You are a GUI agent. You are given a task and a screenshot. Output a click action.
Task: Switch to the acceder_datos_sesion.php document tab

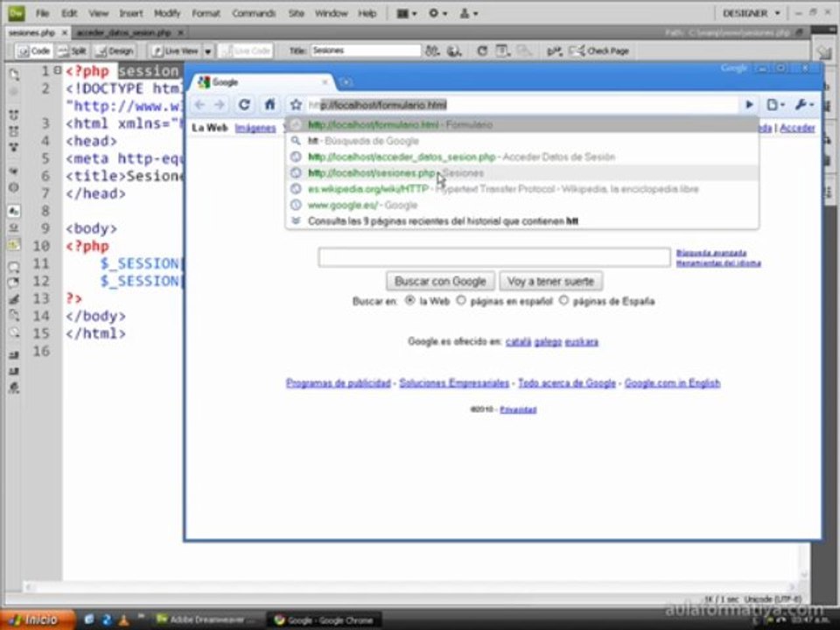coord(123,32)
